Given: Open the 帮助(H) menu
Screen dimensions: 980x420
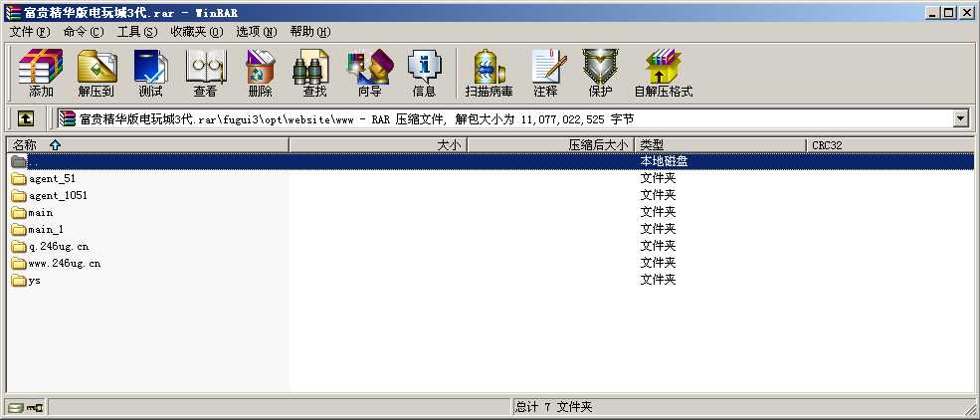Looking at the screenshot, I should (310, 31).
